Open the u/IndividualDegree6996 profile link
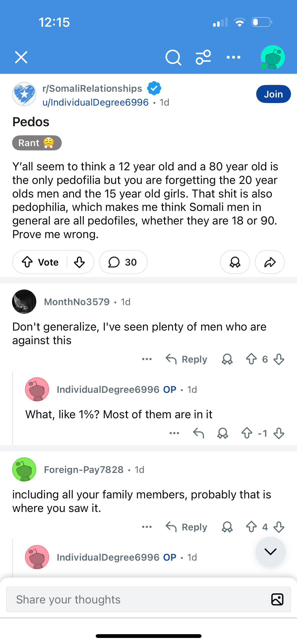Screen dimensions: 297x644 click(95, 103)
